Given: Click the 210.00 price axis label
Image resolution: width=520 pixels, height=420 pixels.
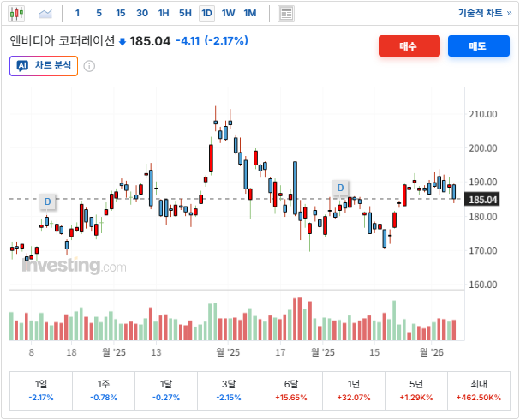Looking at the screenshot, I should pyautogui.click(x=483, y=114).
